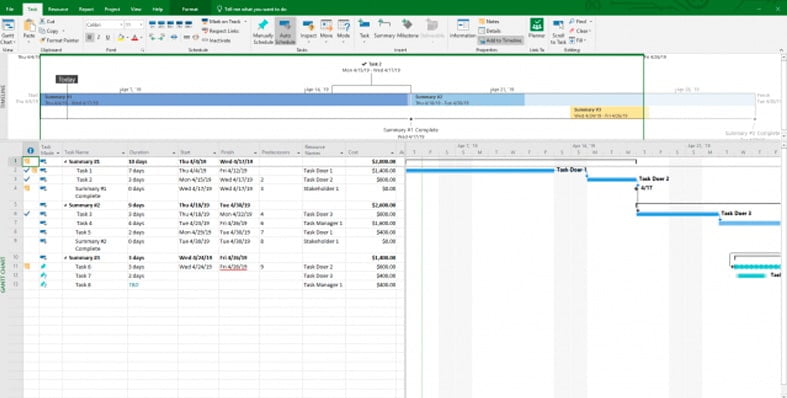Click the Tell me what you want to do field
Image resolution: width=787 pixels, height=398 pixels.
point(255,9)
